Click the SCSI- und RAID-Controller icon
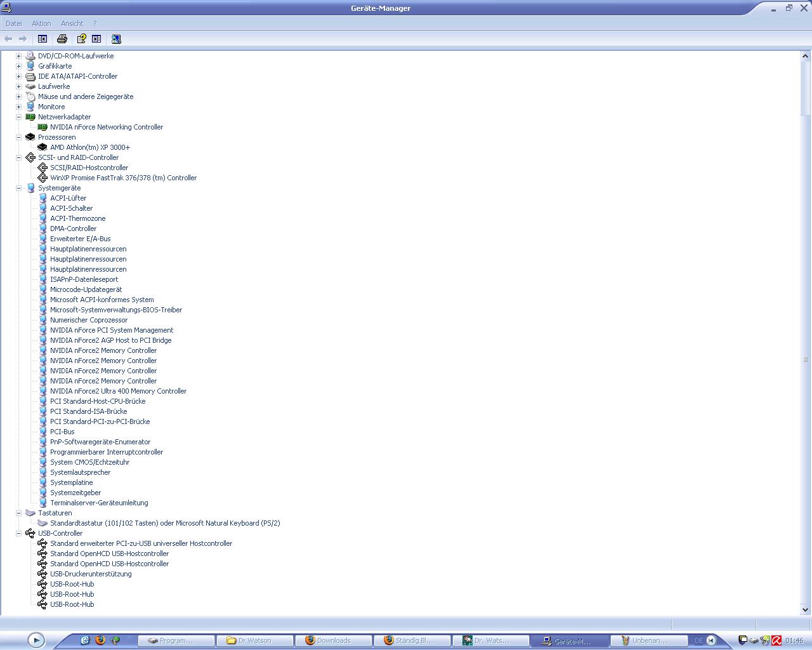812x650 pixels. [x=30, y=157]
